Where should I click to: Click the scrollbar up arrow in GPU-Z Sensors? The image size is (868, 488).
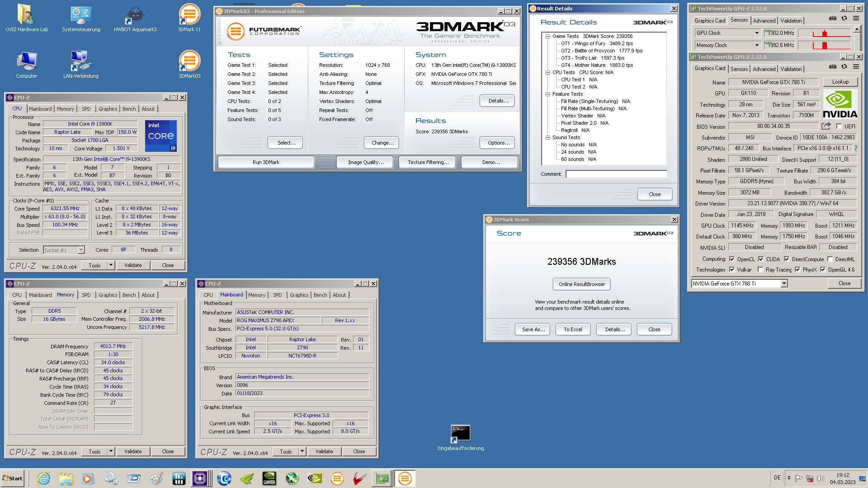pyautogui.click(x=856, y=29)
